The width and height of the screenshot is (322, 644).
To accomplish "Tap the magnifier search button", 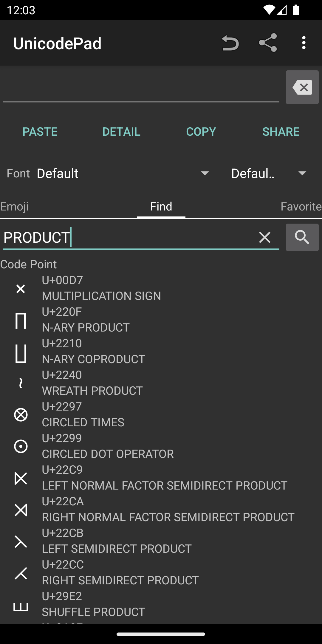I will (302, 238).
